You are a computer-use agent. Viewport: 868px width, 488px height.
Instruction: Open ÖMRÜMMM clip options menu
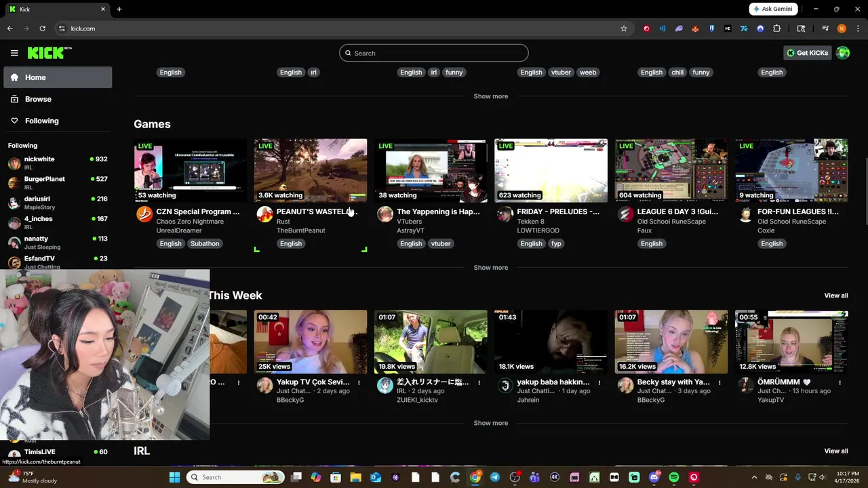tap(840, 382)
